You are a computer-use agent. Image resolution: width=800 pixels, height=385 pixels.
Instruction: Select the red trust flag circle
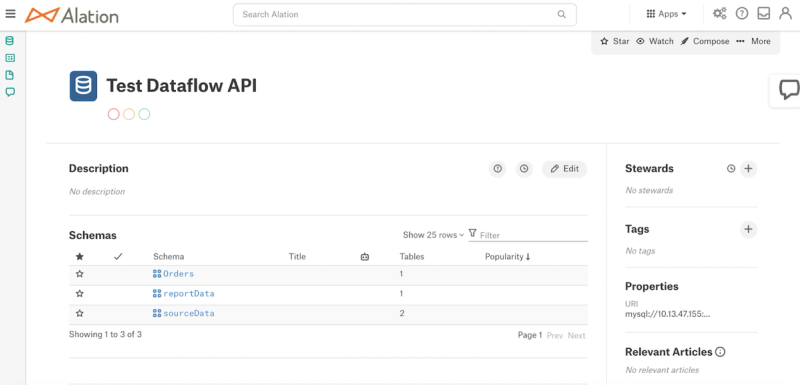(113, 114)
